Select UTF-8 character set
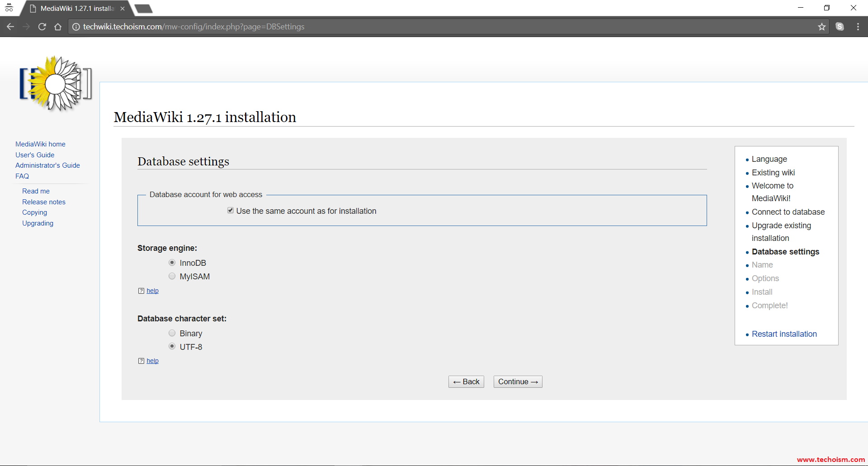The image size is (868, 466). 172,347
